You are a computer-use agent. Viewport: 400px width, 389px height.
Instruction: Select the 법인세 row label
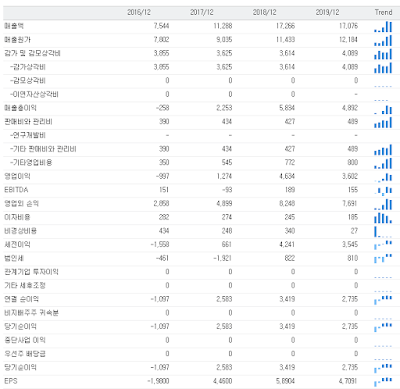14,258
